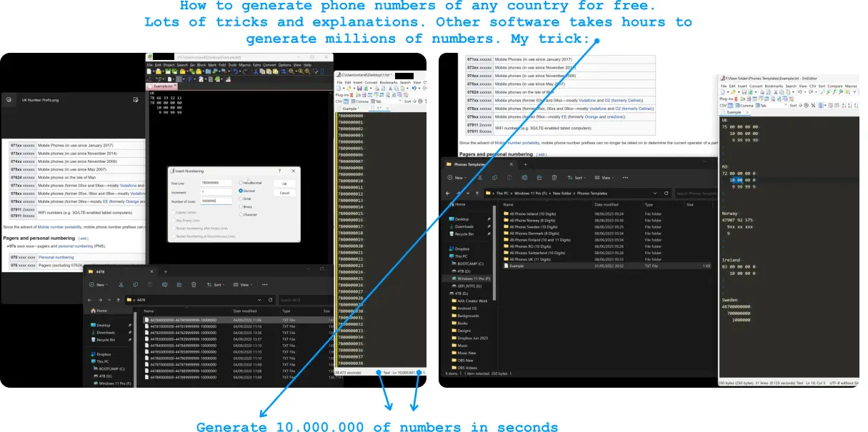Click OK in Insert Numbering dialog
Screen dimensions: 868x432
[x=284, y=184]
